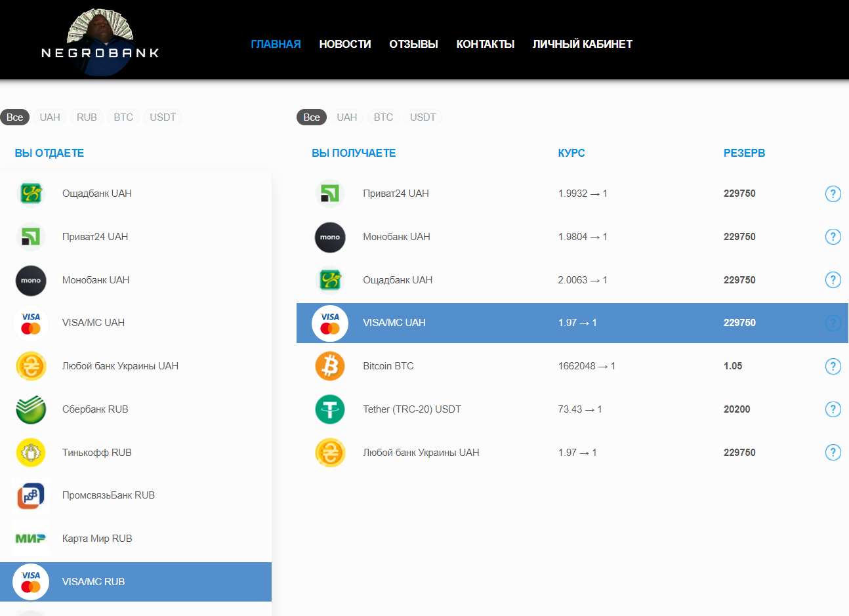
Task: Open the help icon for Tether USDT
Action: pos(833,409)
